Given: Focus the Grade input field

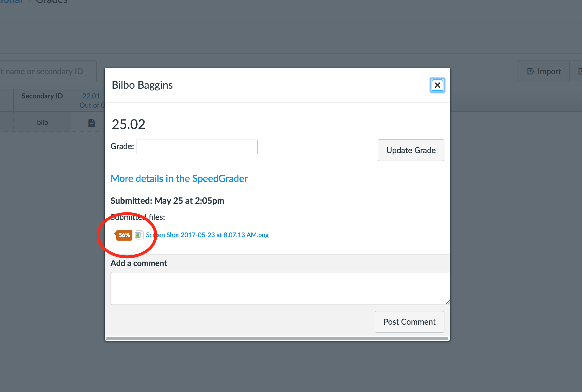Looking at the screenshot, I should coord(197,147).
